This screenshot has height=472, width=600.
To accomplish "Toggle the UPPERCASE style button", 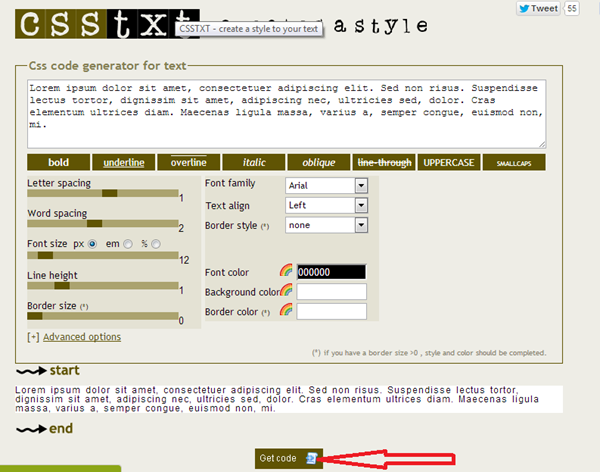I will [449, 162].
